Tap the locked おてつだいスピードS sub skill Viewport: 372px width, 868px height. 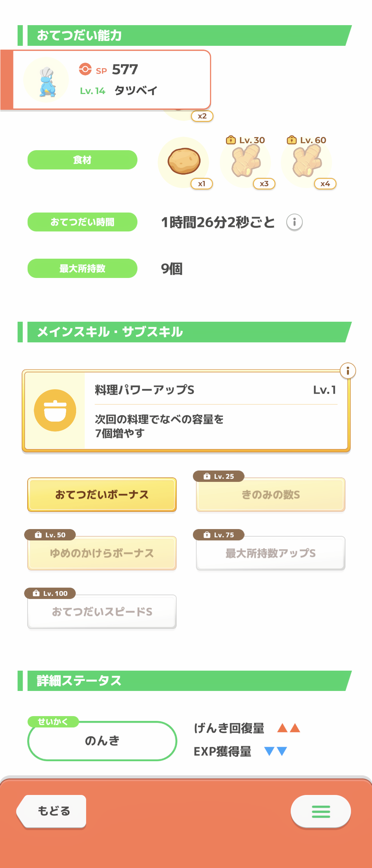click(x=102, y=612)
